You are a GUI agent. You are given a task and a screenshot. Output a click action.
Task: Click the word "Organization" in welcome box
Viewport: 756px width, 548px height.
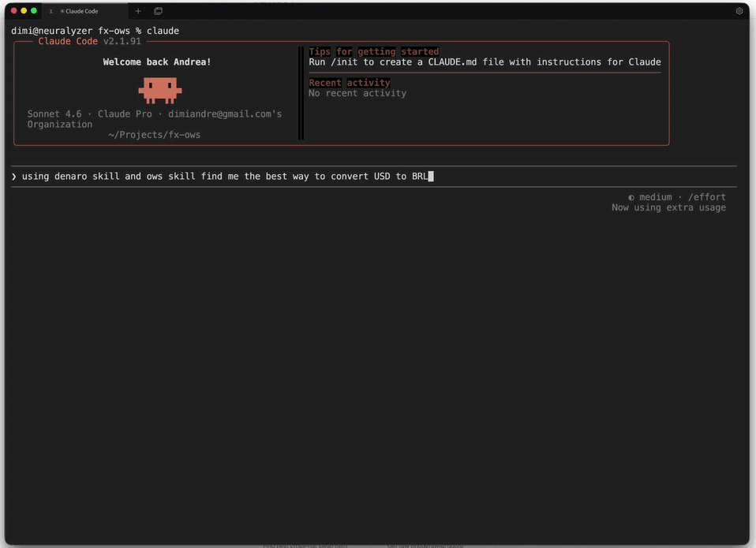click(x=60, y=125)
